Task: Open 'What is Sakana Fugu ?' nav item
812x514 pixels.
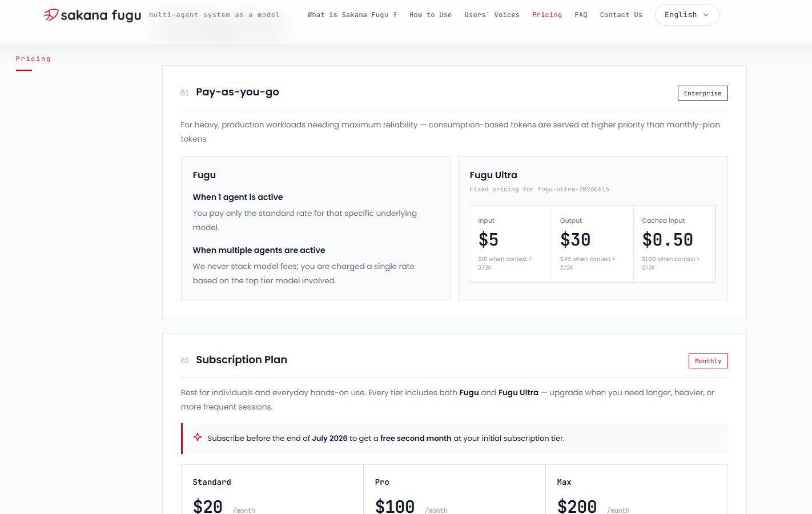Action: click(352, 15)
